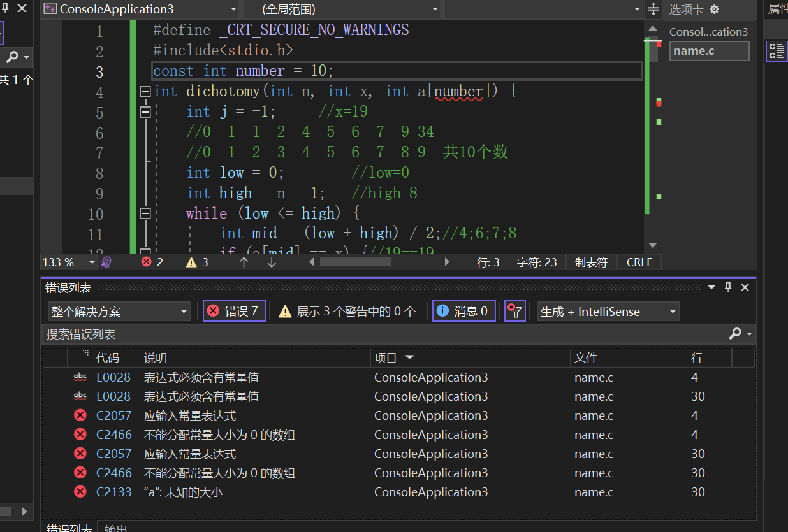
Task: Open the 项目 column filter arrow
Action: 409,358
